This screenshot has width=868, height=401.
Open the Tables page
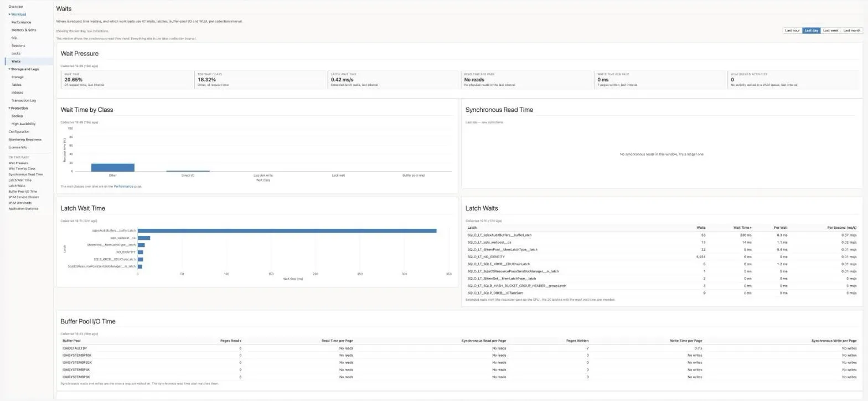click(17, 85)
